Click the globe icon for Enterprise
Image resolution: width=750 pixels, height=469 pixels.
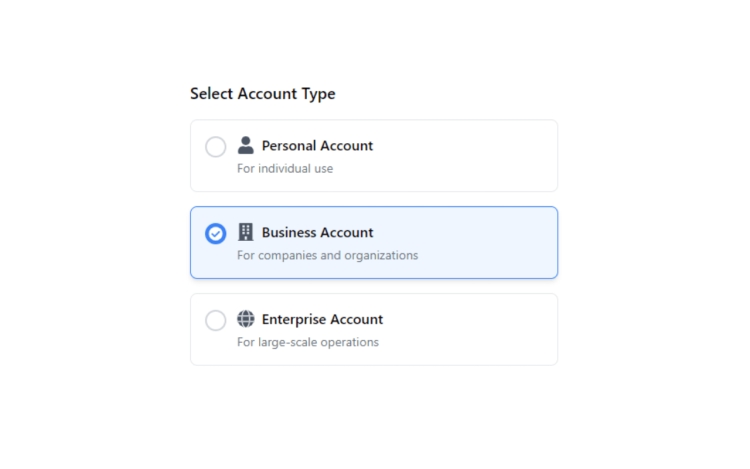[x=245, y=319]
